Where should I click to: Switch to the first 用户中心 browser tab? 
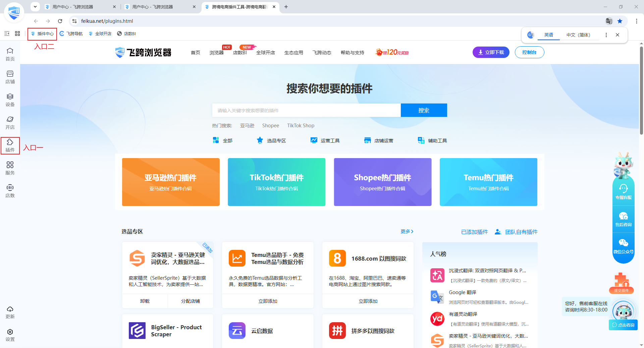[80, 7]
